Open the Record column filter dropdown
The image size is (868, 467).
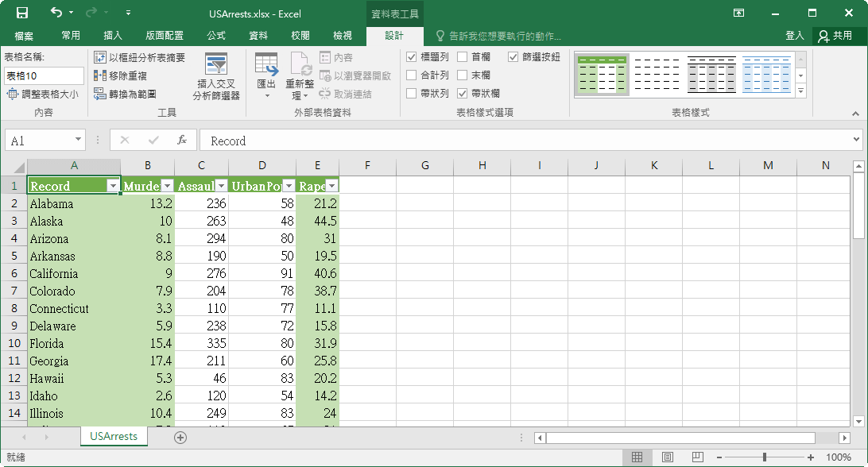[x=114, y=185]
